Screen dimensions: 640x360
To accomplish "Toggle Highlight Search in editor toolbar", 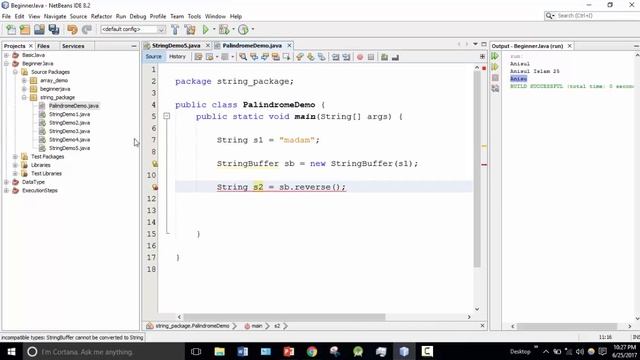I will tap(276, 57).
